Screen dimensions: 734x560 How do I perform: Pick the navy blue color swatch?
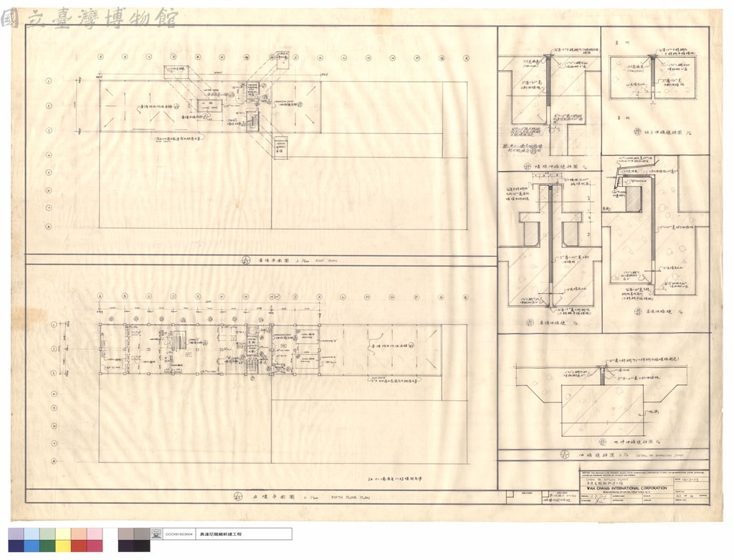click(x=16, y=546)
